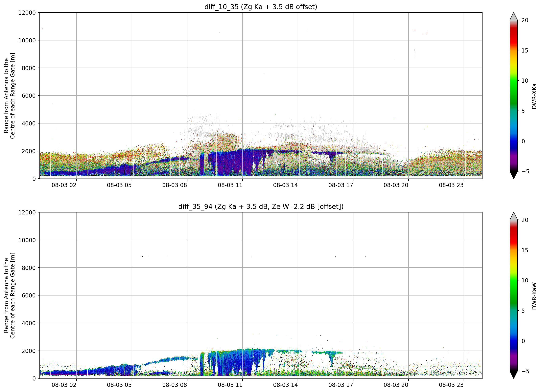Click the "4000" y-tick in the bottom plot
This screenshot has width=541, height=392.
[29, 323]
